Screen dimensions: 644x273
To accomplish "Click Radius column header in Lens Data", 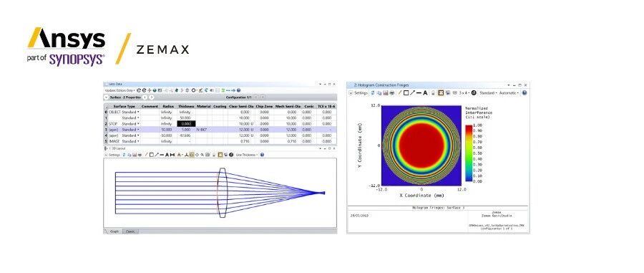I will click(168, 107).
